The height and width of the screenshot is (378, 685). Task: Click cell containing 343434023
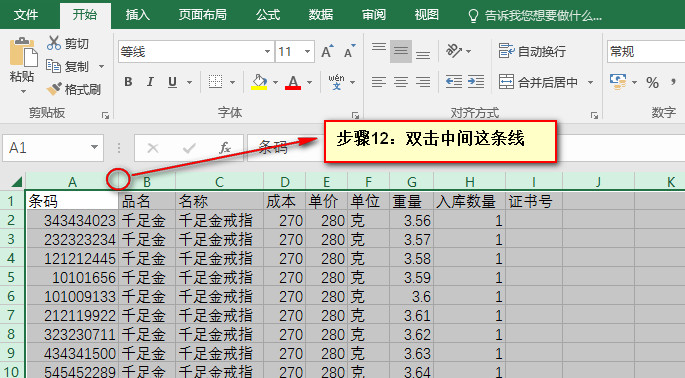click(72, 220)
